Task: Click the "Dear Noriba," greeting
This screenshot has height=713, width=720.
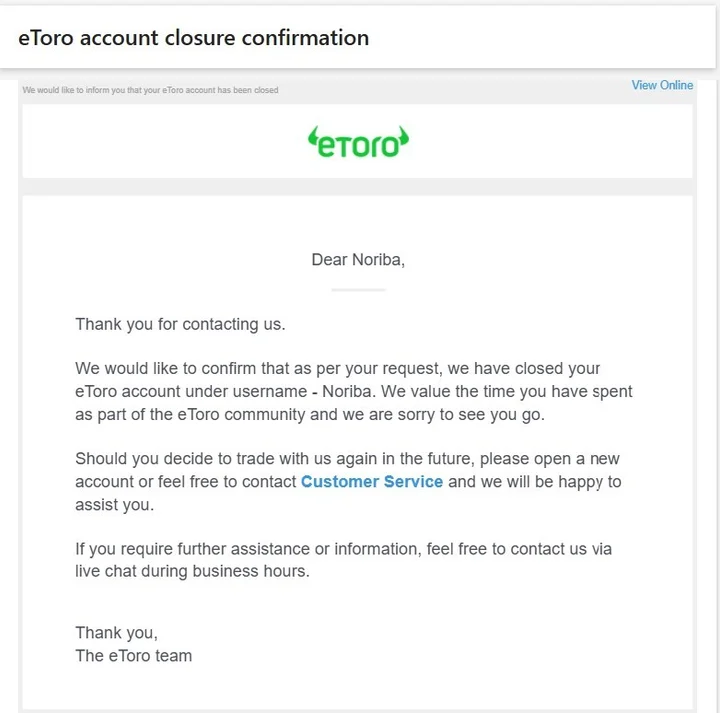Action: point(358,260)
